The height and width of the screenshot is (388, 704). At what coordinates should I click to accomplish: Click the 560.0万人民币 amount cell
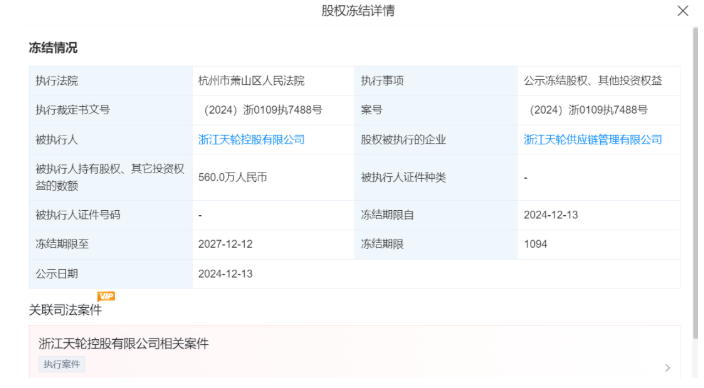[x=273, y=177]
